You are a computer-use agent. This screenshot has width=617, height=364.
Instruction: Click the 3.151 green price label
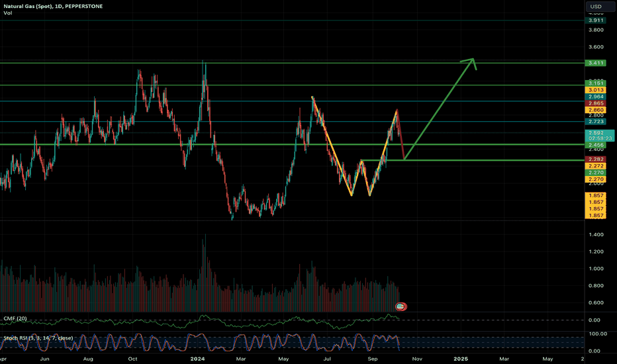coord(596,83)
